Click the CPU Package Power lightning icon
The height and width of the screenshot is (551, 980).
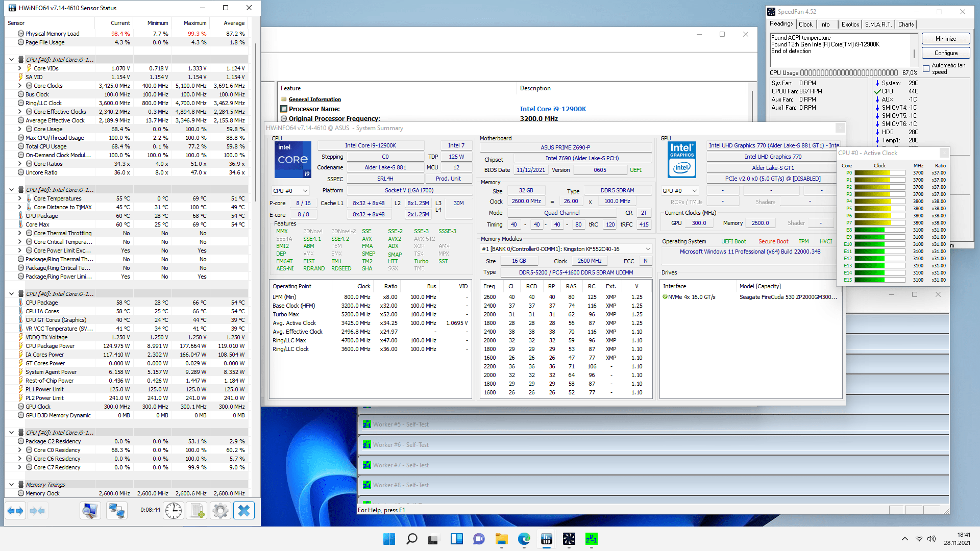point(21,346)
